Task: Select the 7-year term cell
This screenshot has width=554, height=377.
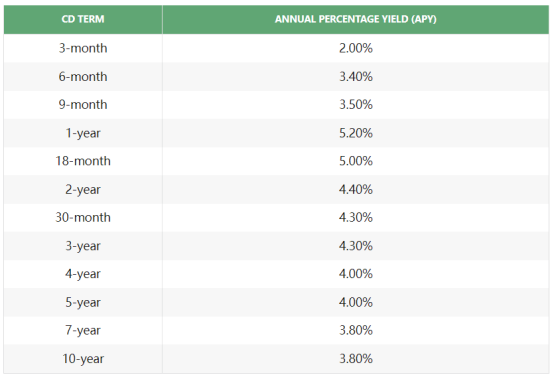Action: pyautogui.click(x=83, y=330)
